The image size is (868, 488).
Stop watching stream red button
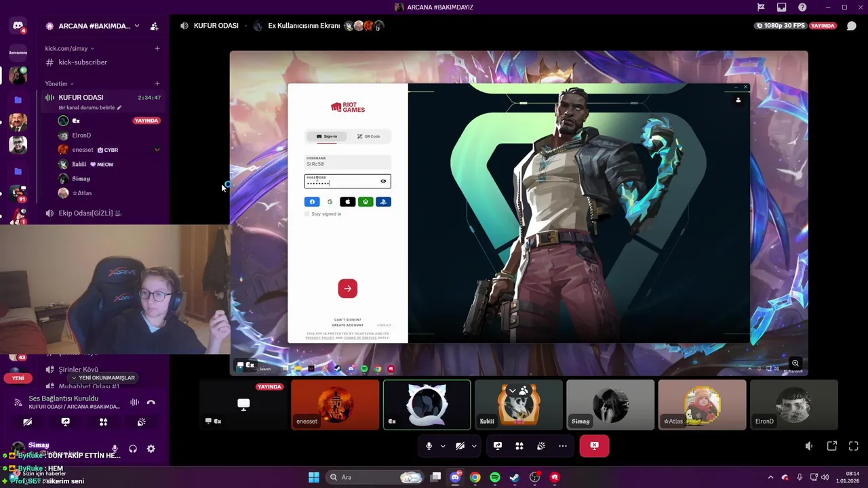594,446
